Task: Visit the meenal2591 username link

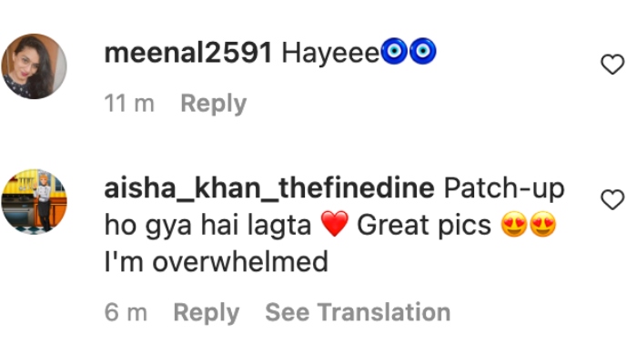Action: [188, 53]
